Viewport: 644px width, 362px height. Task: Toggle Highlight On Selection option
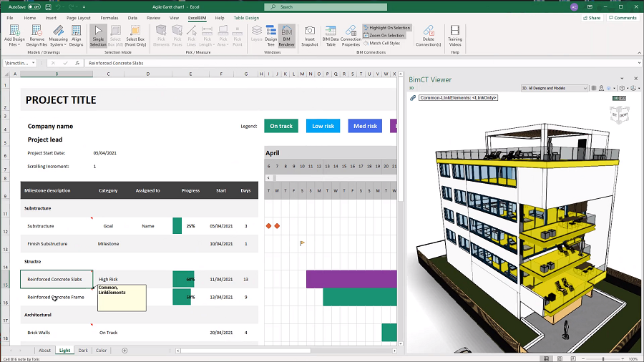coord(386,28)
